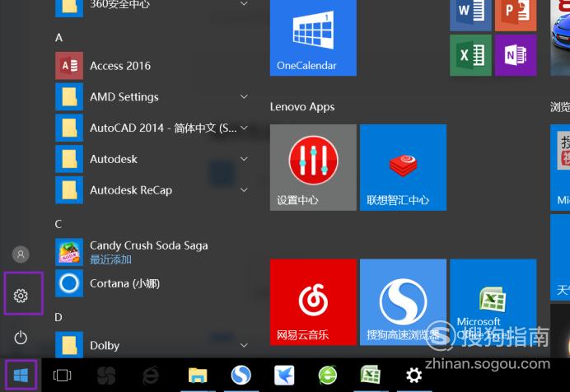Viewport: 570px width, 392px height.
Task: Open green 360 browser on taskbar
Action: [x=328, y=376]
